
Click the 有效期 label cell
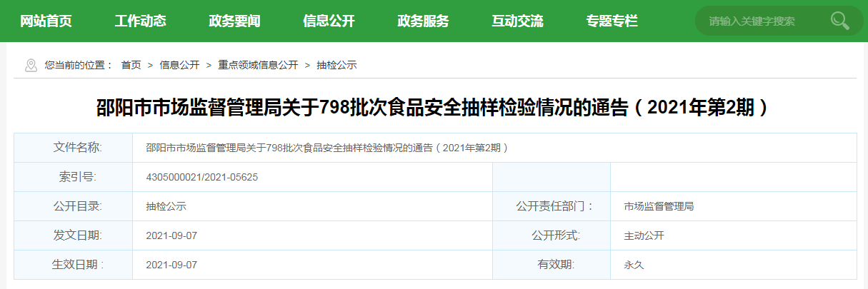coord(552,265)
